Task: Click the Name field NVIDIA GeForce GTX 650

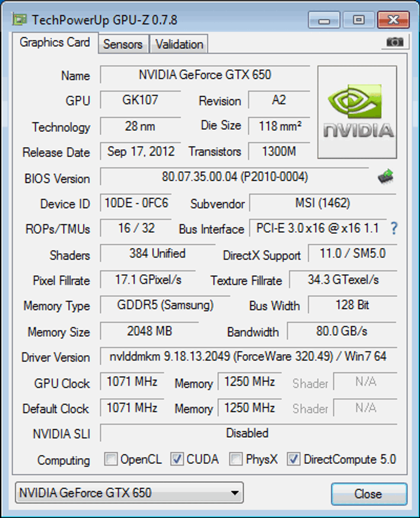Action: [205, 75]
